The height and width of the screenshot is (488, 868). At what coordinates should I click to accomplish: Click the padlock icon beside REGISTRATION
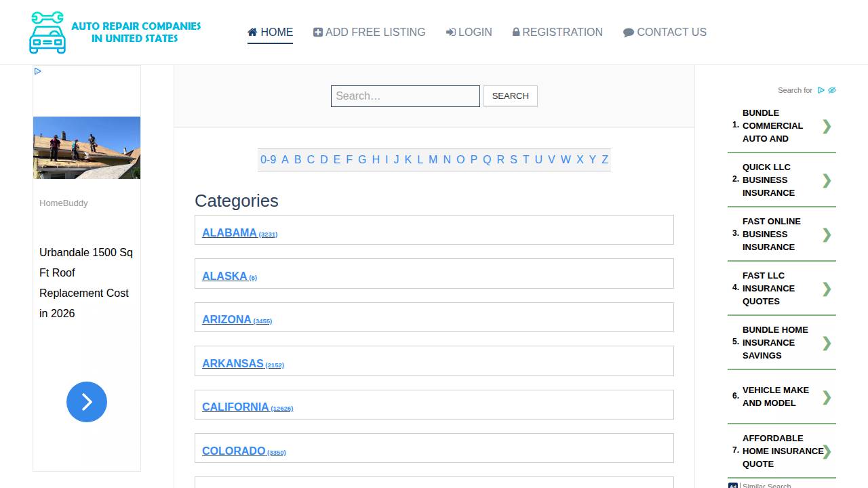tap(515, 31)
